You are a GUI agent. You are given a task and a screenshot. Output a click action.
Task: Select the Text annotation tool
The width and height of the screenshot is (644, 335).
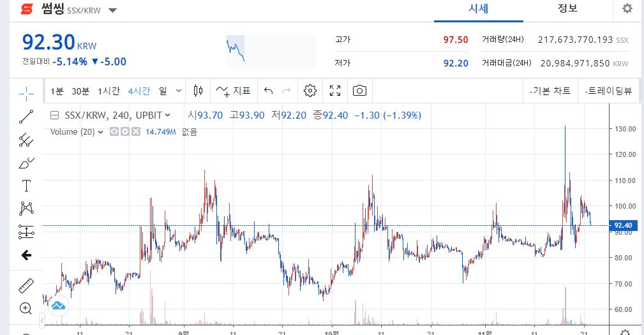26,186
